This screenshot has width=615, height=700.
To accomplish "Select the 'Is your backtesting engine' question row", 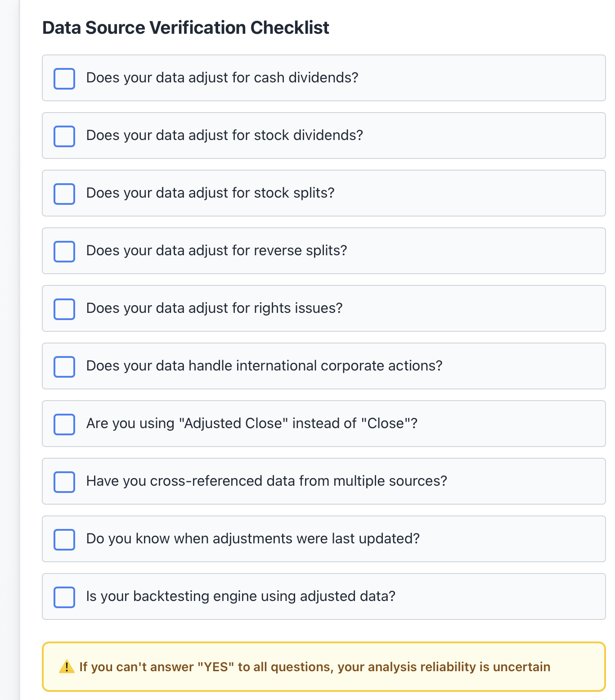I will pos(324,596).
